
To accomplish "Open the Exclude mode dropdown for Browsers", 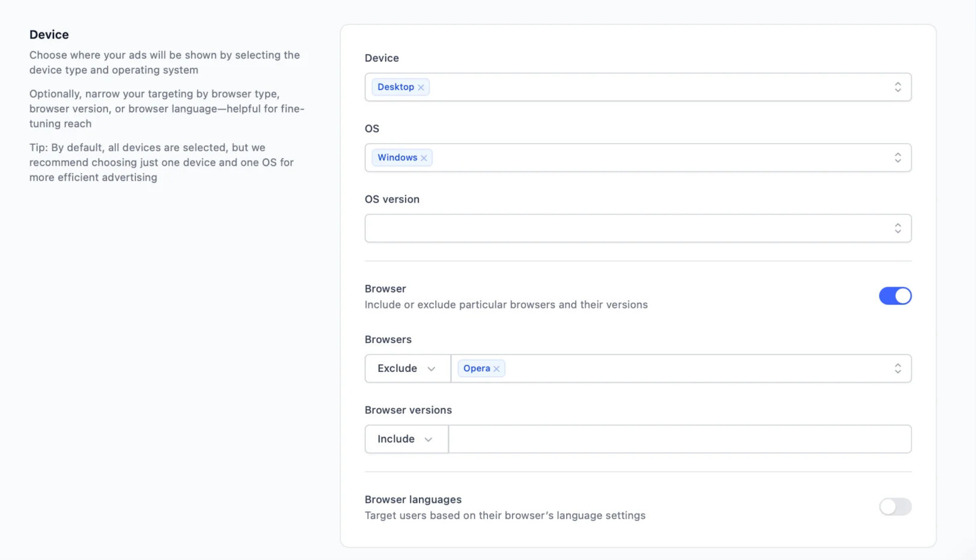I will [x=407, y=368].
